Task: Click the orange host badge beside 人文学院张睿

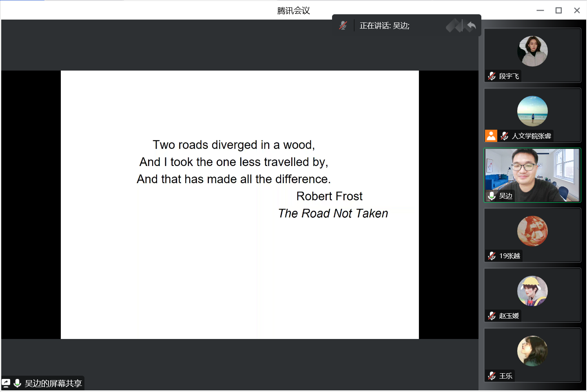Action: (x=491, y=136)
